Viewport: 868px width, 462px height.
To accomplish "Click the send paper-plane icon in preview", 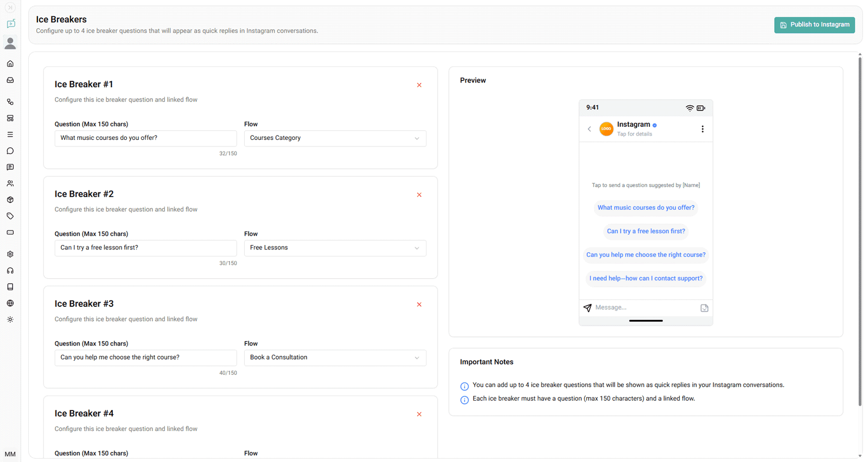I will tap(588, 308).
